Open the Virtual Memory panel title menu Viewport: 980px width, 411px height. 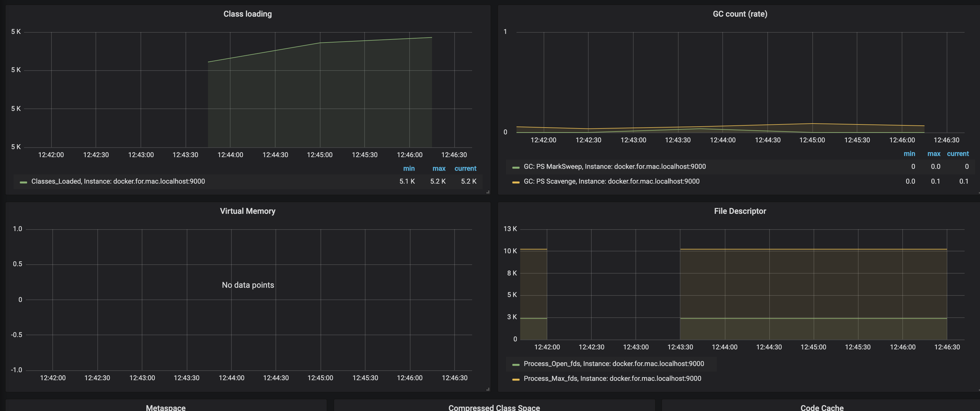(247, 211)
